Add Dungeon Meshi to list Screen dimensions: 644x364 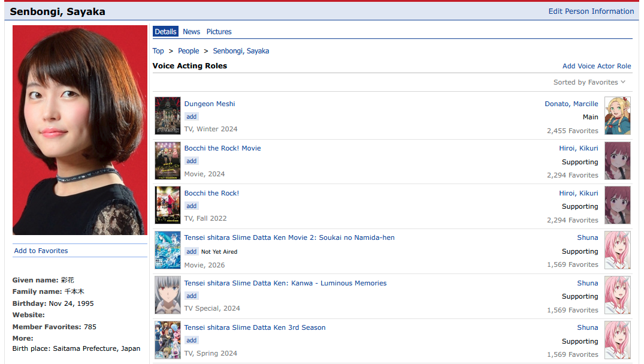point(191,117)
